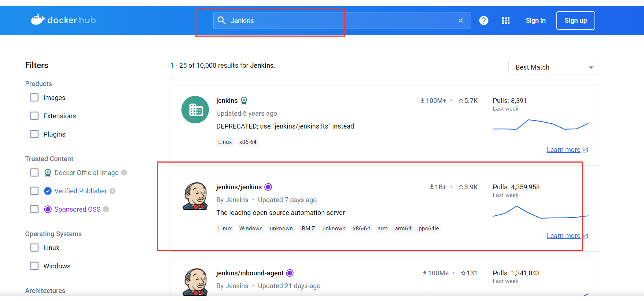Expand the Best Match sort dropdown
This screenshot has height=301, width=644.
coord(553,67)
